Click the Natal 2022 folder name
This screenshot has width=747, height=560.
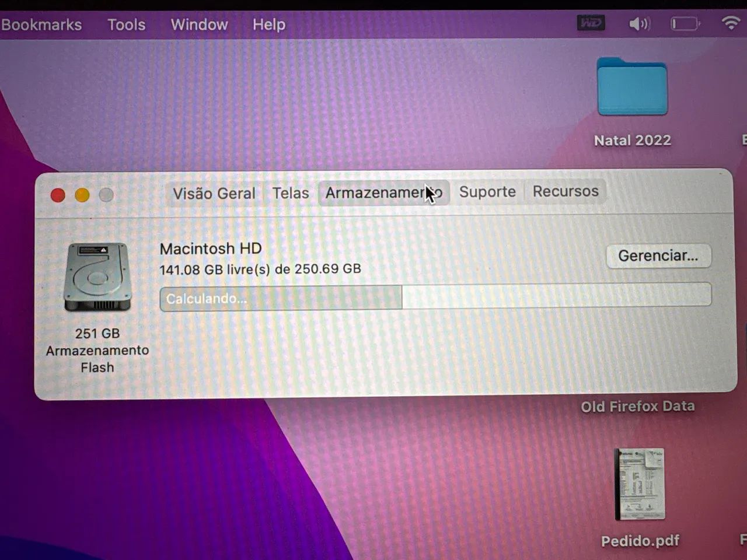633,141
